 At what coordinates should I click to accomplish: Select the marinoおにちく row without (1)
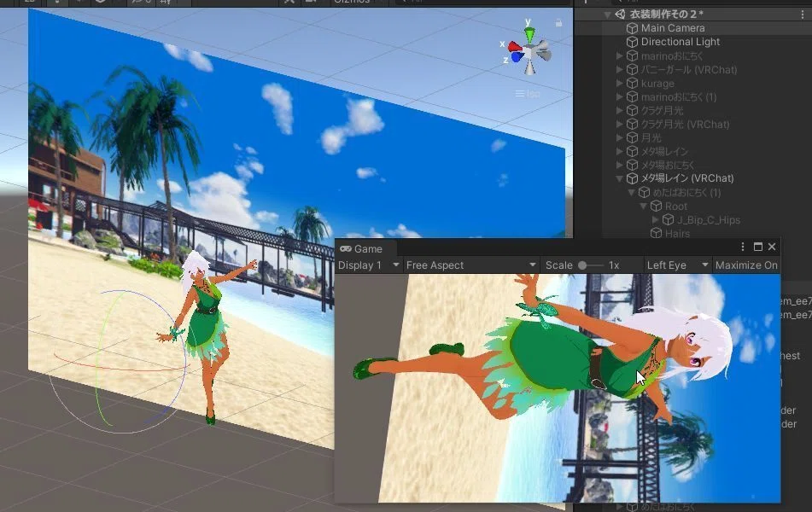[x=672, y=55]
